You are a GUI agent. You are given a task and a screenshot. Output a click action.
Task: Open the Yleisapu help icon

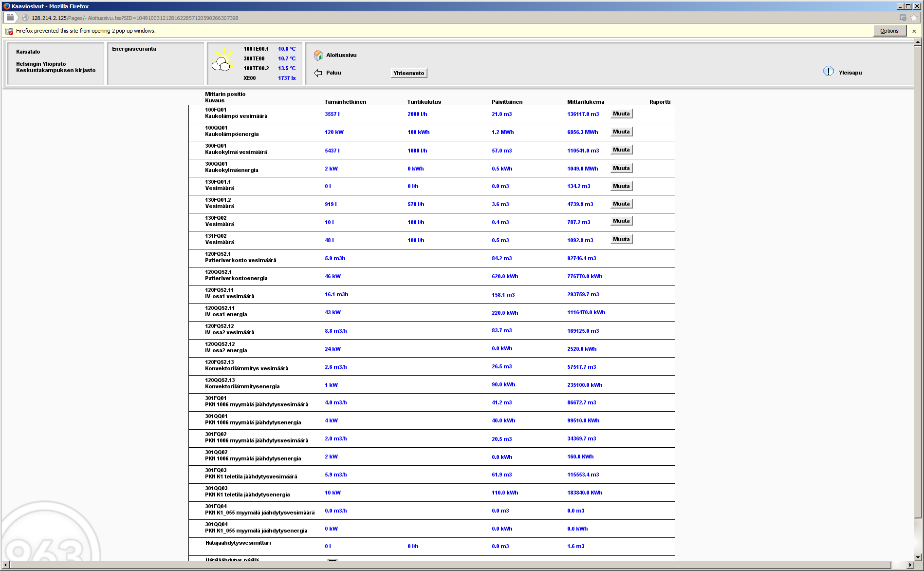pos(829,72)
